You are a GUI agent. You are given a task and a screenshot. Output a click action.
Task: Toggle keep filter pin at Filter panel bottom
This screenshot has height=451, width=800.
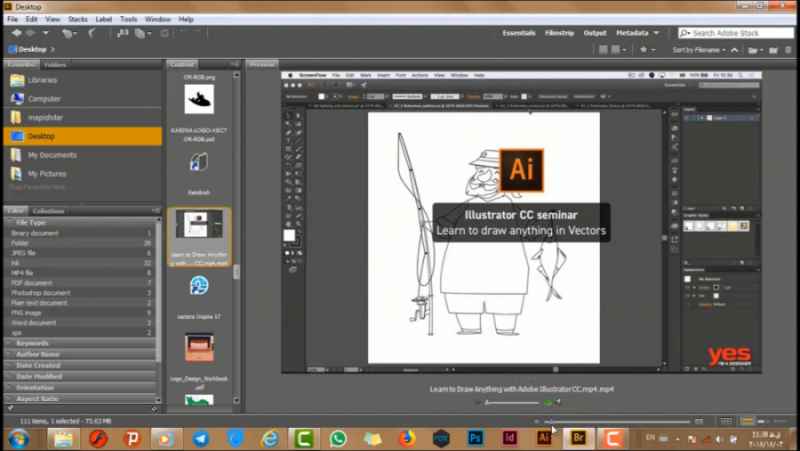tap(11, 409)
